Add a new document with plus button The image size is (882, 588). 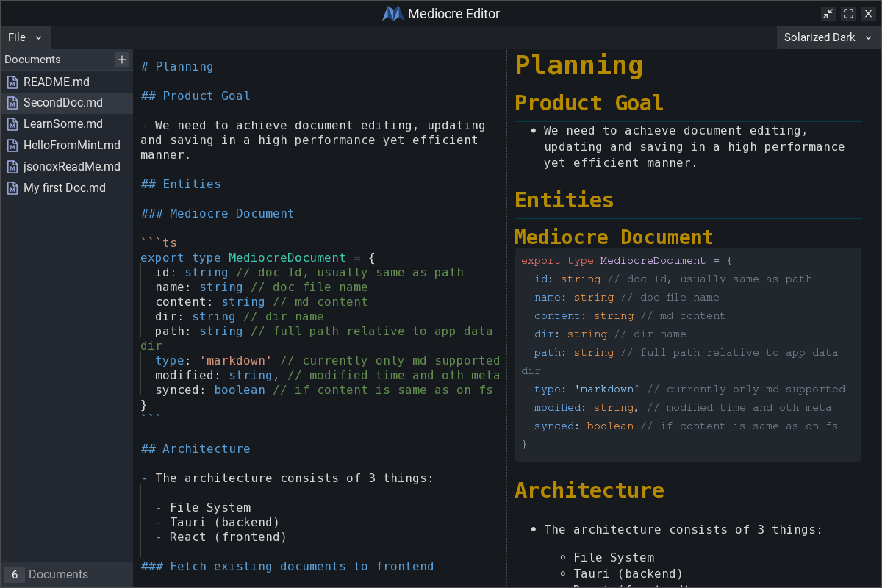click(x=122, y=60)
